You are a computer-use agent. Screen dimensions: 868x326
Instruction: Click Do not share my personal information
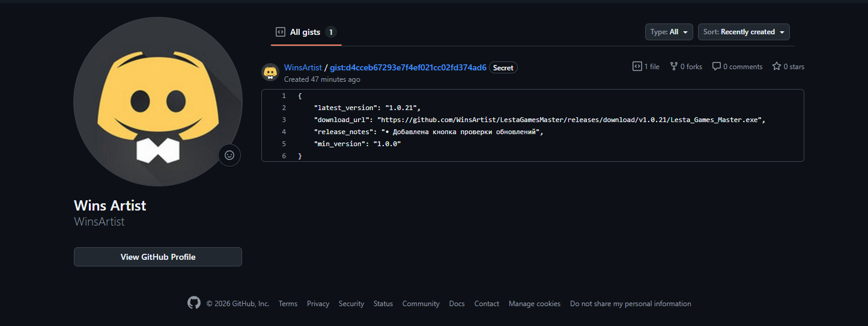pyautogui.click(x=630, y=304)
